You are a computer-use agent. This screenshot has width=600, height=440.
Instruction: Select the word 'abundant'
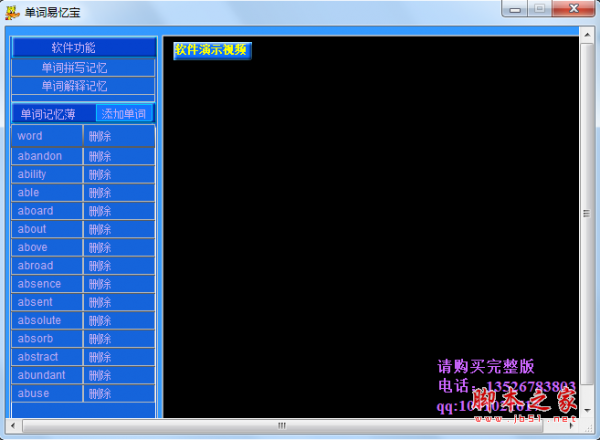(x=47, y=375)
